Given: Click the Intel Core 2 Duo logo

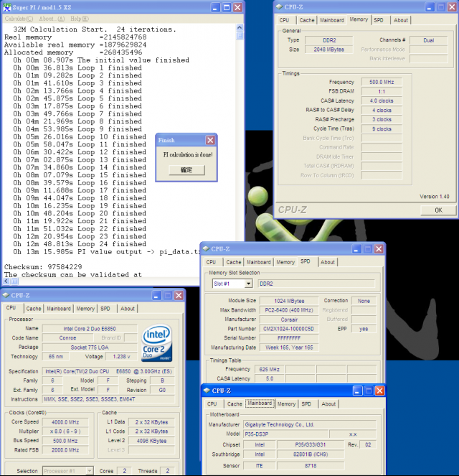Looking at the screenshot, I should coord(157,343).
